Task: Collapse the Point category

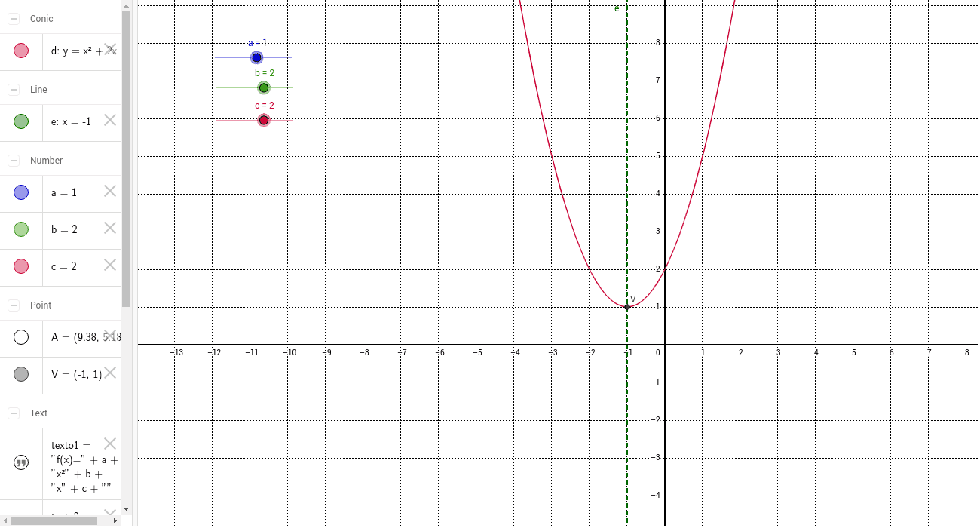Action: tap(14, 305)
